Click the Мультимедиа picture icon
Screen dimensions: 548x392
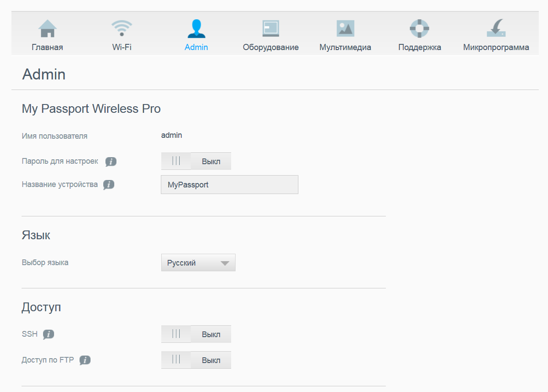(x=345, y=29)
